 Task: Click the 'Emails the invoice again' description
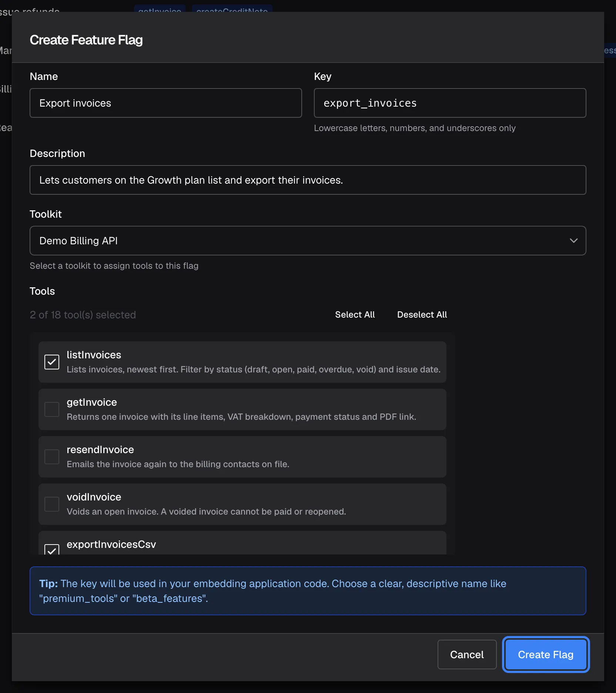[x=178, y=464]
